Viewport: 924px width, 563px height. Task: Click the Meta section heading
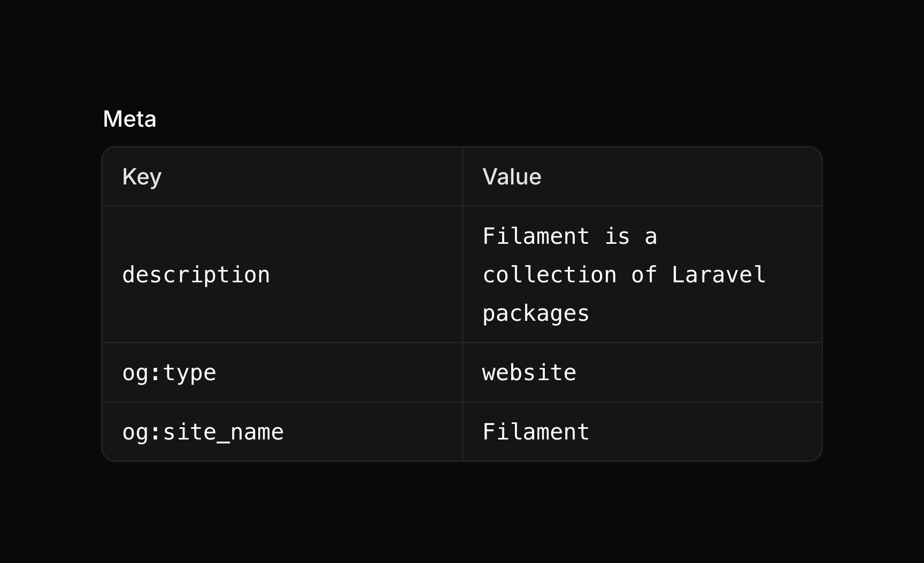tap(130, 119)
